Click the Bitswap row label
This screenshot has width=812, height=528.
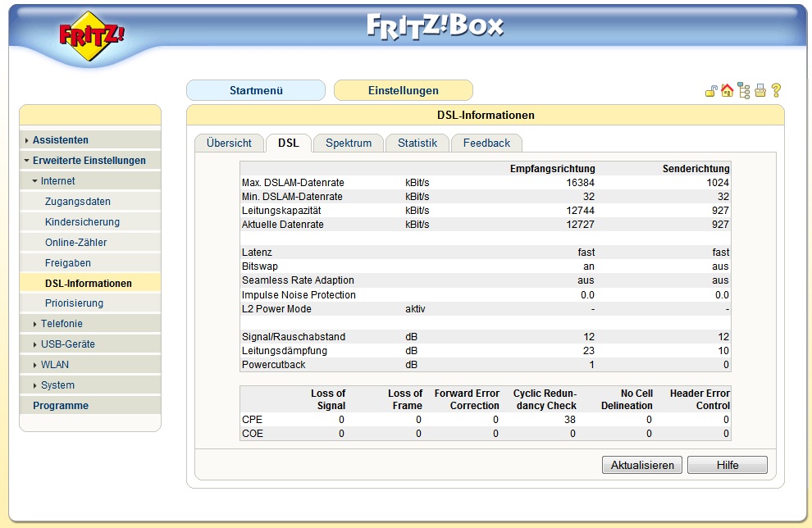pos(260,266)
